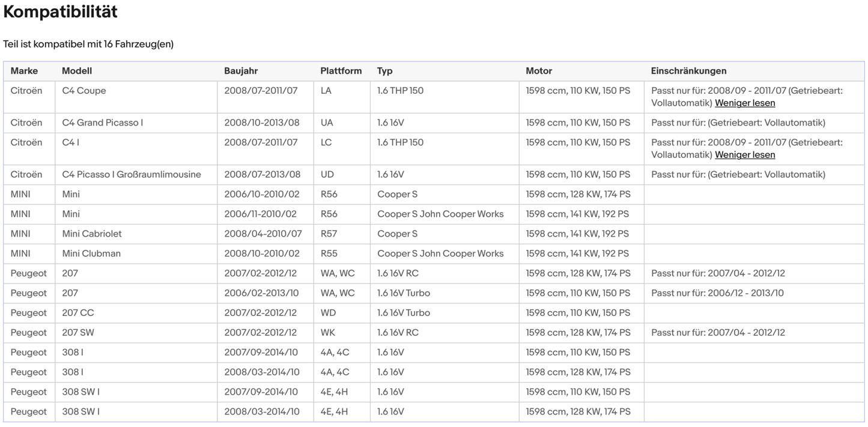Sort table by the 'Baujahr' column header
Viewport: 868px width, 427px height.
[241, 70]
